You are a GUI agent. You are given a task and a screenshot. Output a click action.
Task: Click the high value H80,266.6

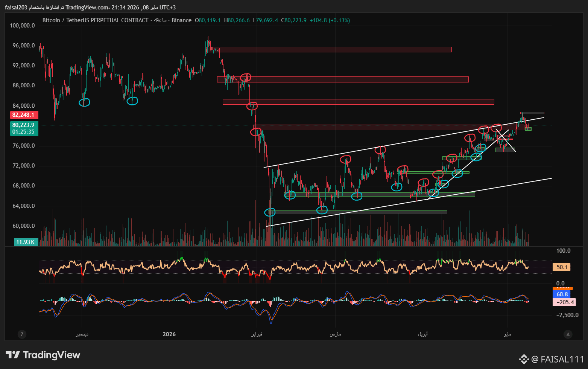[x=237, y=20]
